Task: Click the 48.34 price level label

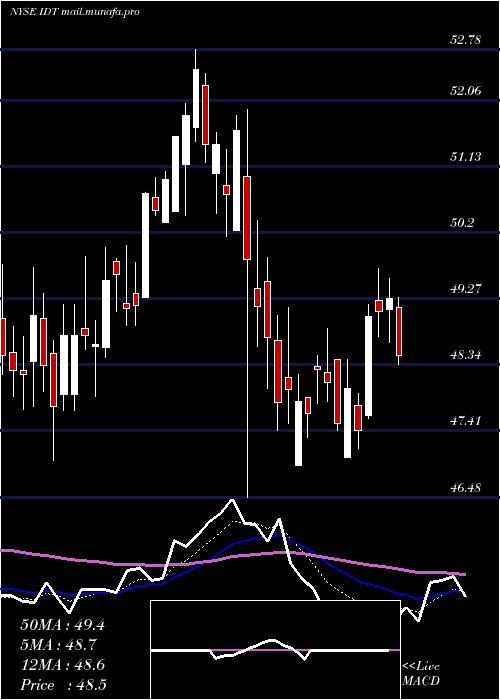Action: (465, 355)
